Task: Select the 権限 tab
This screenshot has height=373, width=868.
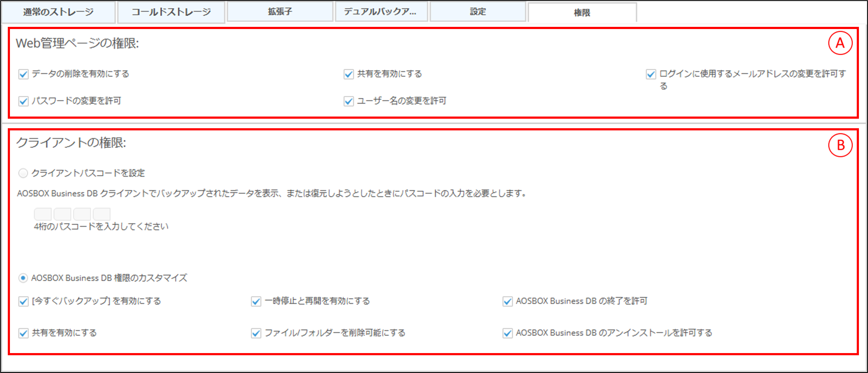Action: (x=582, y=13)
